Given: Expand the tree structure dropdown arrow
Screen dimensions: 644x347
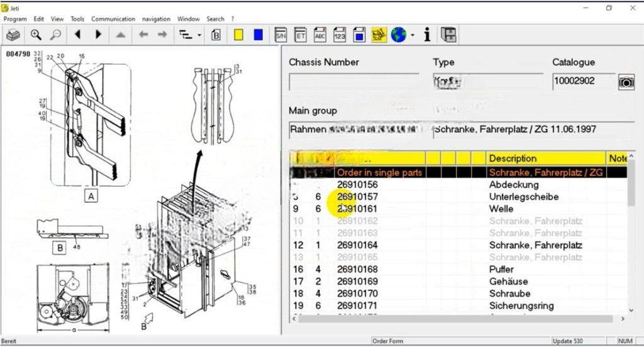Looking at the screenshot, I should [199, 35].
